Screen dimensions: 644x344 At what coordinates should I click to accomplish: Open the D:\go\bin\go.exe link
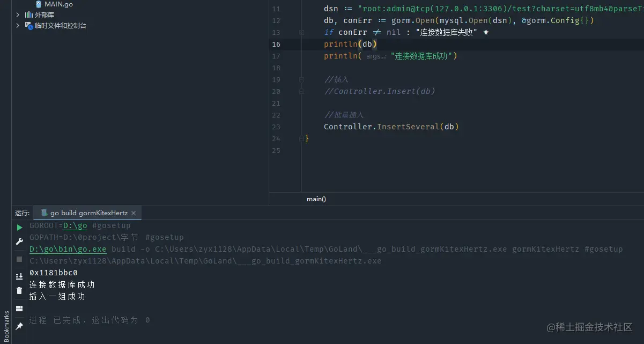[x=68, y=249]
